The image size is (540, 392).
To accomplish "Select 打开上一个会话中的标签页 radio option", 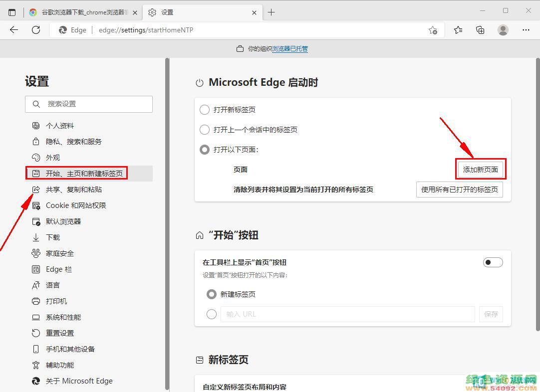I will pos(205,130).
